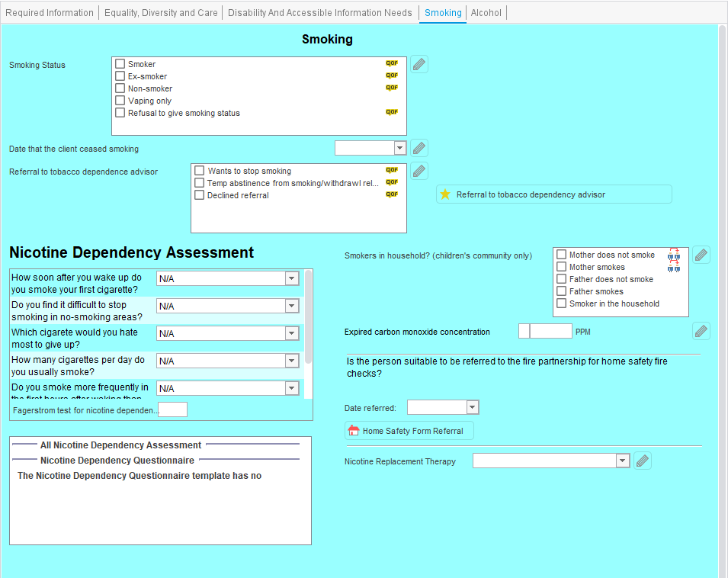This screenshot has height=578, width=728.
Task: Click pencil icon beside Nicotine Replacement Therapy
Action: point(643,461)
